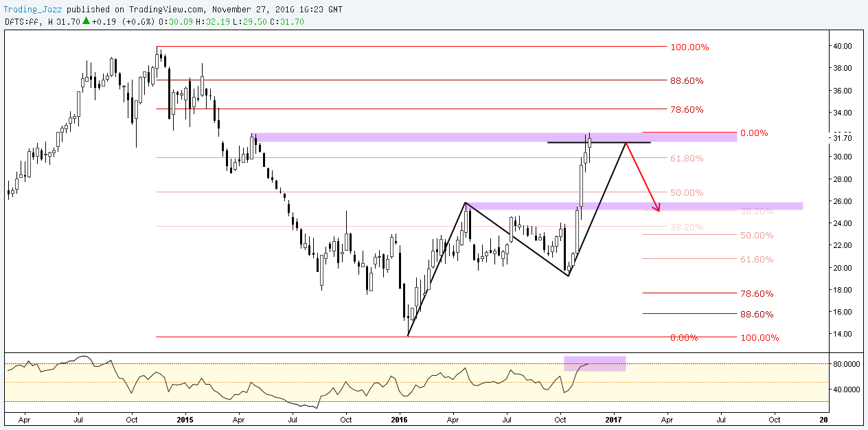Click the 28.00 price axis value

point(843,179)
